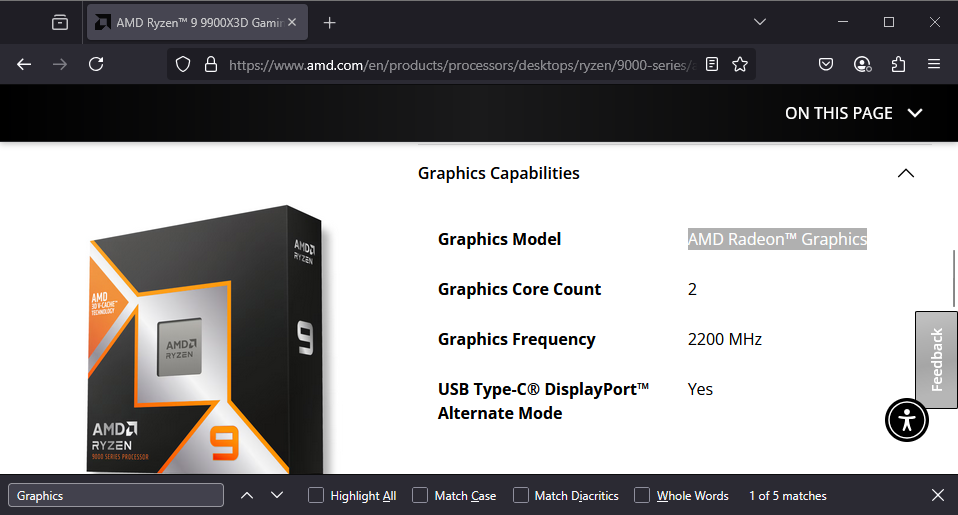View site security padlock information
958x515 pixels.
click(211, 64)
